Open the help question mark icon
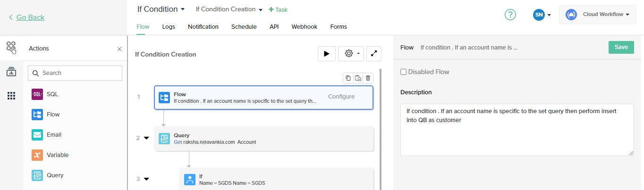The height and width of the screenshot is (190, 644). click(510, 15)
